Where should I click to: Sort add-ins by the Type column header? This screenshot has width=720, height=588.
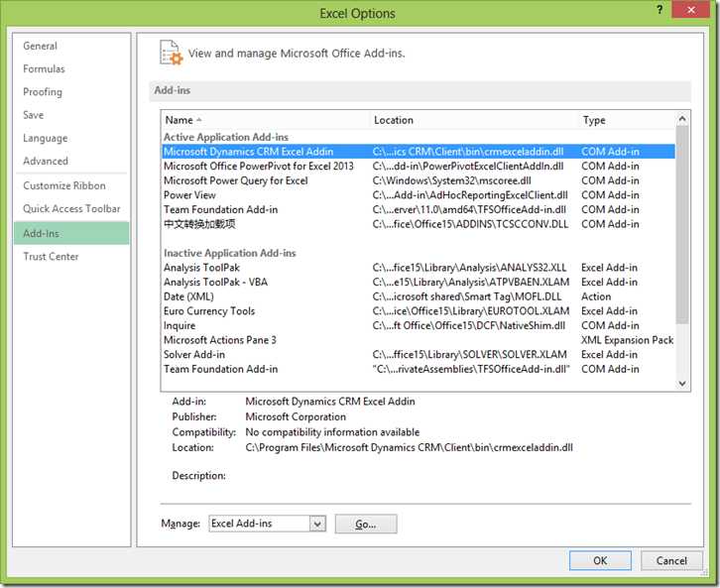pyautogui.click(x=627, y=120)
